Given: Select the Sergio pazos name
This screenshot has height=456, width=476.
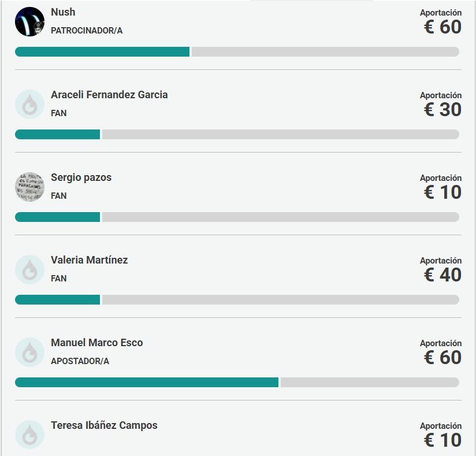Looking at the screenshot, I should (x=81, y=177).
